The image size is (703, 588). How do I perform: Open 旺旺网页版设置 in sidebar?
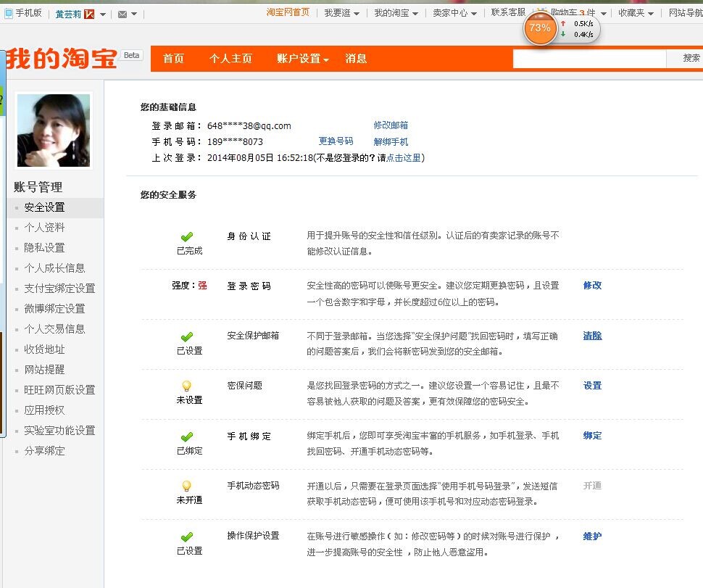click(59, 390)
